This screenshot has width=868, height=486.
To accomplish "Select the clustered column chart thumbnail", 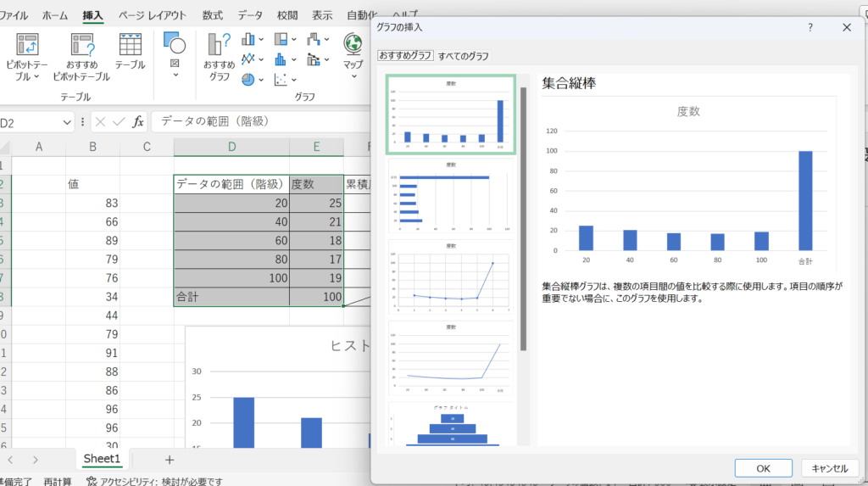I will click(451, 115).
